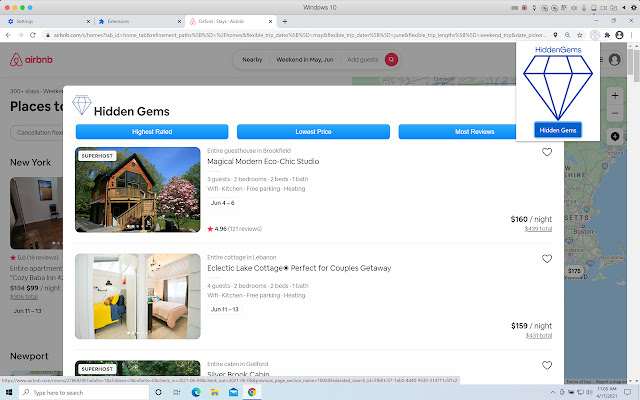Select the Jun 11 – 13 cottage date chip
Screen dimensions: 640x400
tap(224, 309)
